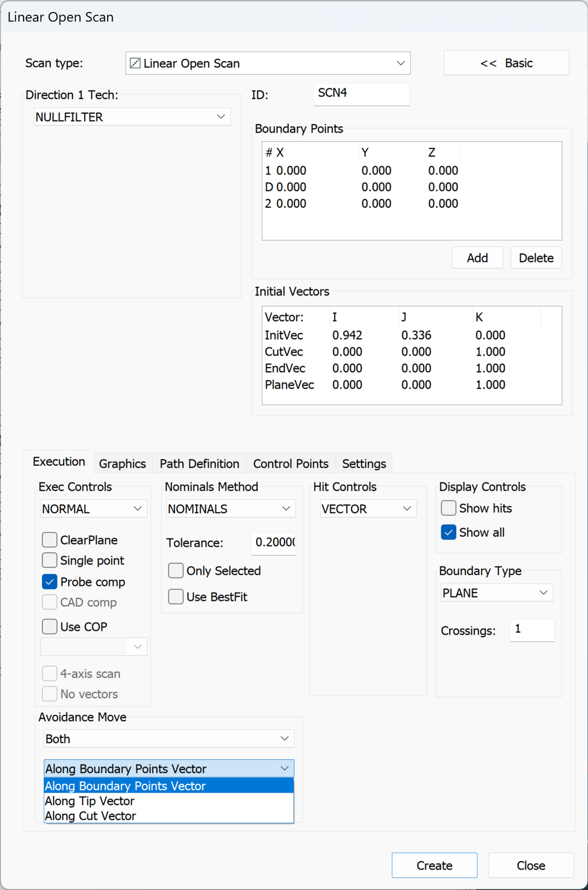
Task: Open the Direction 1 Tech NULLFILTER dropdown
Action: point(132,117)
